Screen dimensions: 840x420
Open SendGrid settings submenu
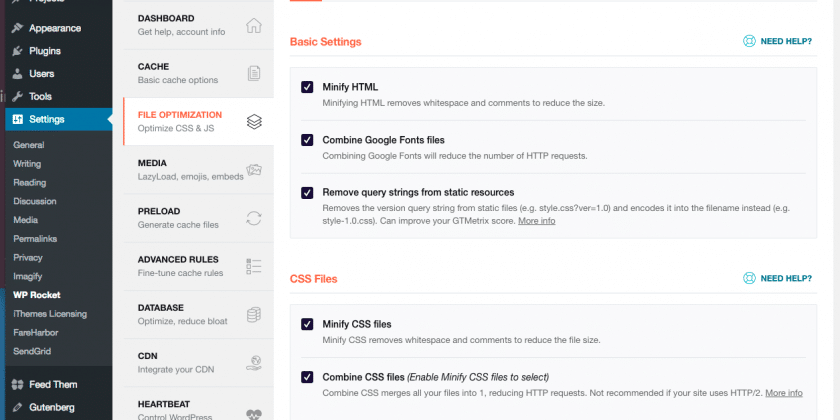coord(32,351)
